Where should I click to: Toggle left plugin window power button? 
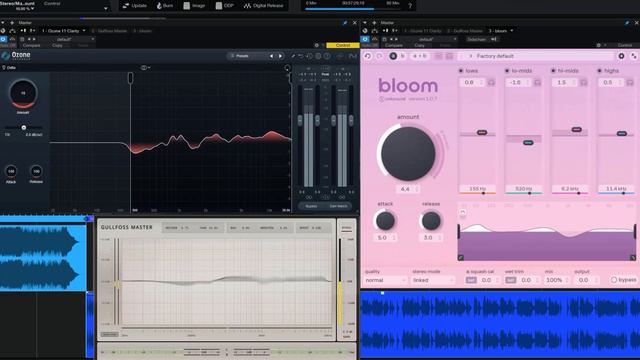(4, 39)
